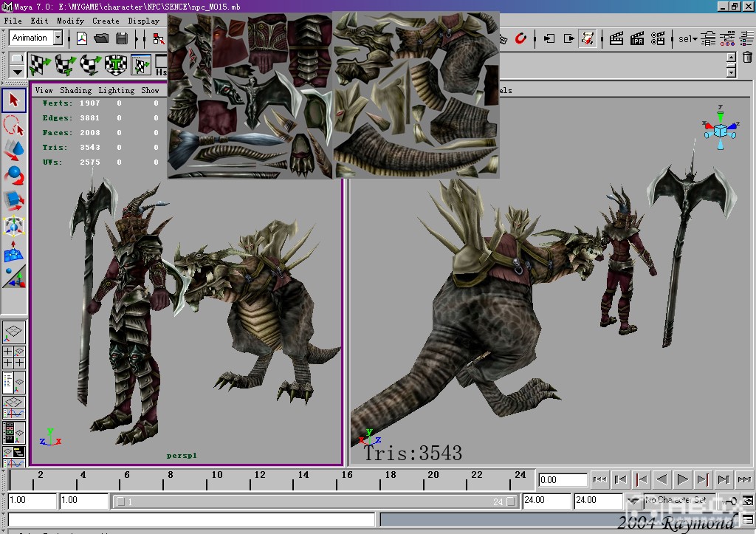
Task: Open the shelf tab selector arrow
Action: (x=17, y=72)
